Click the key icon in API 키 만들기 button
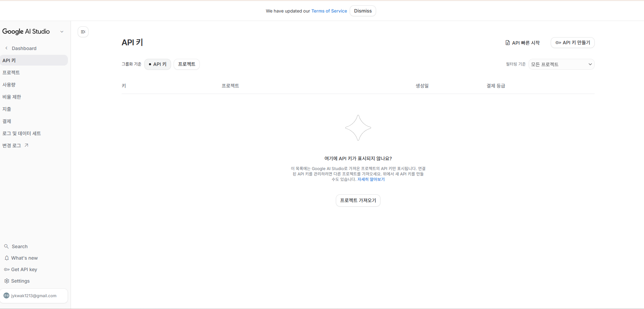Image resolution: width=644 pixels, height=309 pixels. click(x=558, y=43)
